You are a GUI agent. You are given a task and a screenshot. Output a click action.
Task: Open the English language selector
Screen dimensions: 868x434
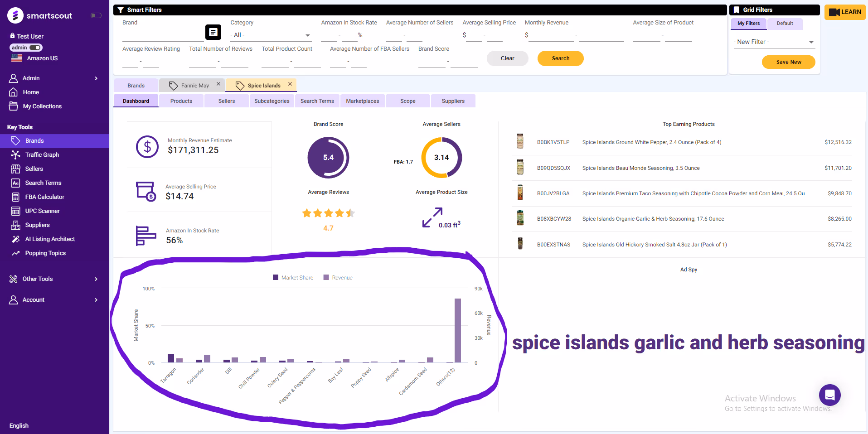[x=19, y=425]
